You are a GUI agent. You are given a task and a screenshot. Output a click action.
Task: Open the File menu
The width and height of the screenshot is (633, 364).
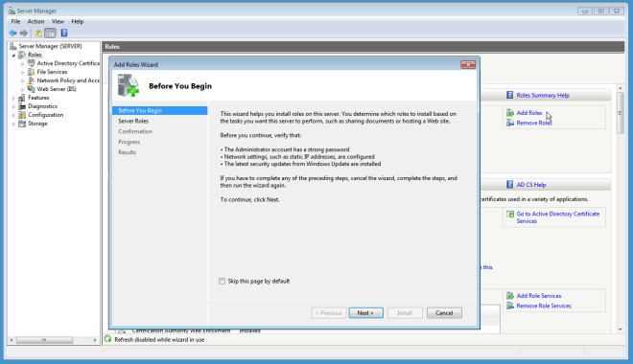[15, 21]
